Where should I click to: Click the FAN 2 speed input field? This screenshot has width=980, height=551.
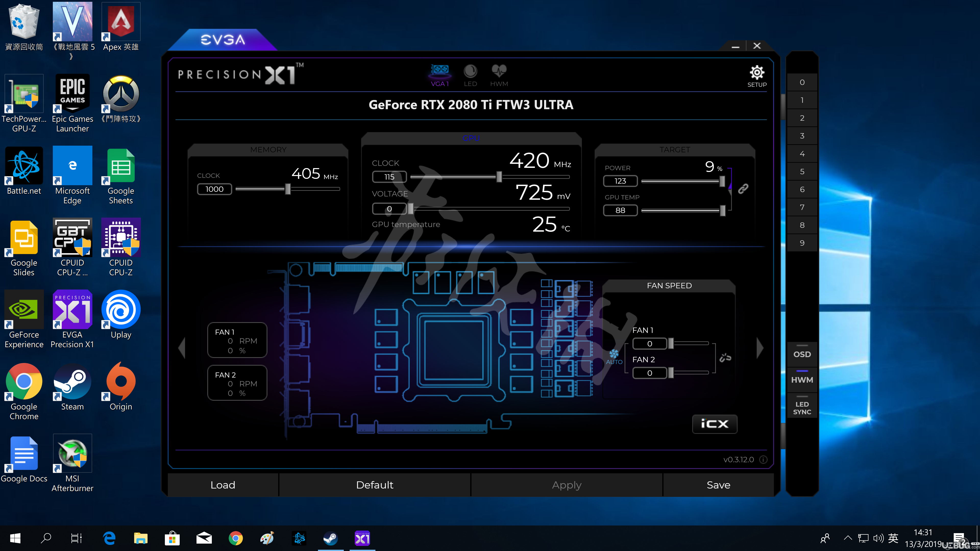pyautogui.click(x=650, y=373)
